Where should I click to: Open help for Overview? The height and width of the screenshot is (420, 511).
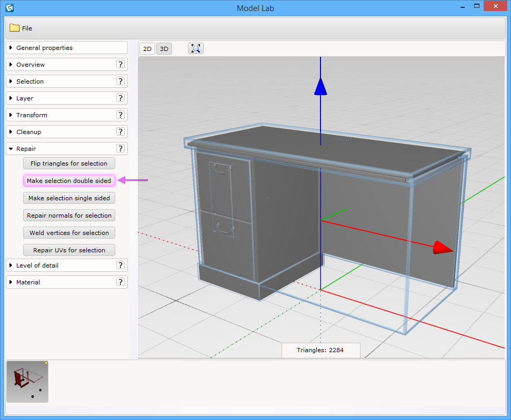(x=121, y=65)
